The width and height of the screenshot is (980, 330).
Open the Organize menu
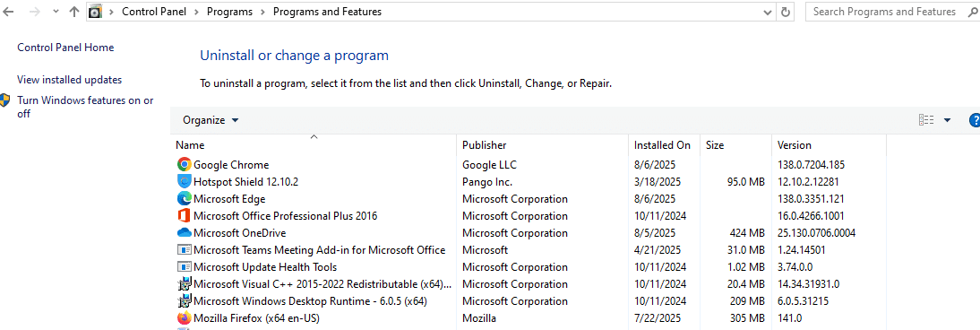pos(211,120)
